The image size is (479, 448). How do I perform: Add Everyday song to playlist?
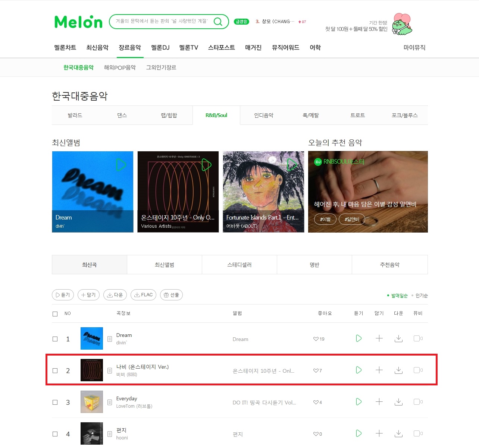point(379,402)
